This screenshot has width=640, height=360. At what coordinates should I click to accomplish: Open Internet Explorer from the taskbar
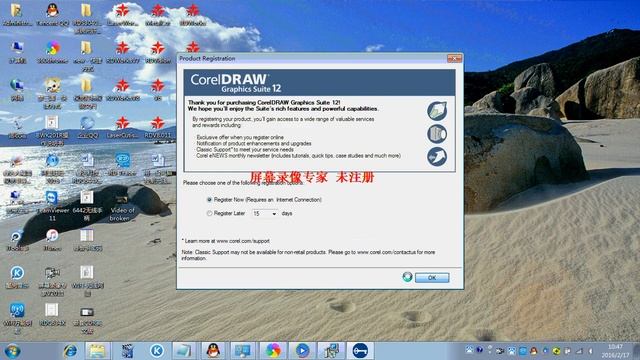point(70,351)
